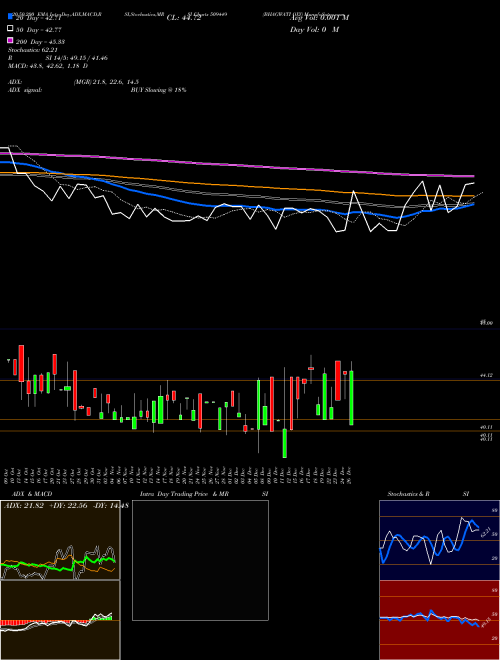500x660 pixels.
Task: Click the RSI 14/5 values line
Action: pos(58,58)
